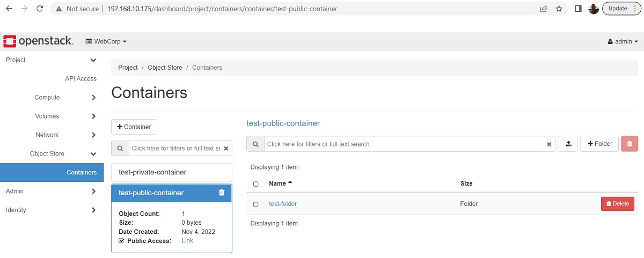The height and width of the screenshot is (258, 644).
Task: Open the test-folder link
Action: point(283,204)
